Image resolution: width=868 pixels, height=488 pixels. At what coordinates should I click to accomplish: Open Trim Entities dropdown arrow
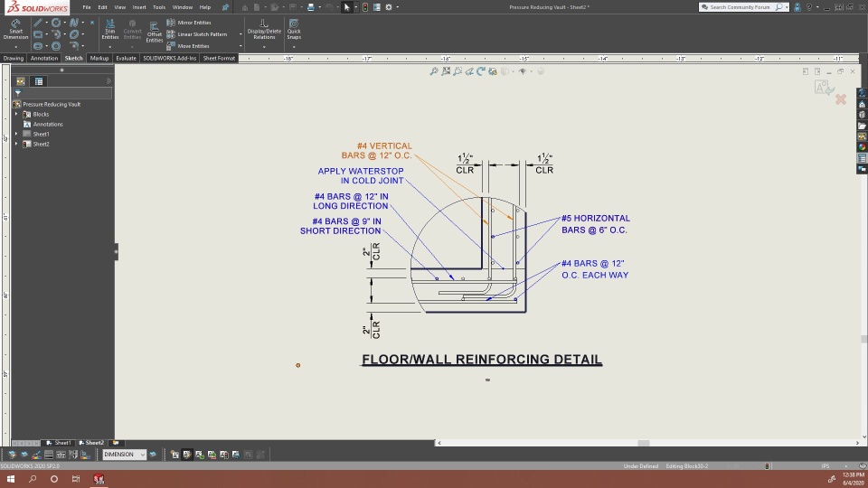[x=109, y=47]
